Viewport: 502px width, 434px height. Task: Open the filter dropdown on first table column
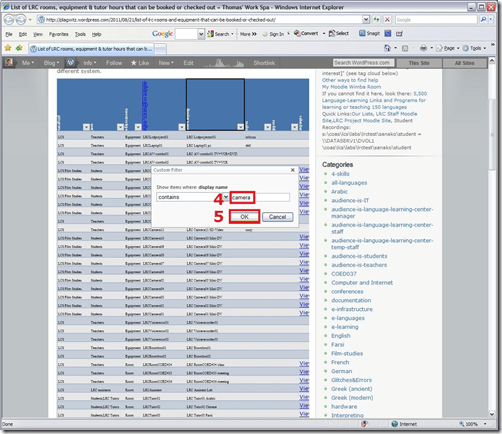[x=86, y=127]
